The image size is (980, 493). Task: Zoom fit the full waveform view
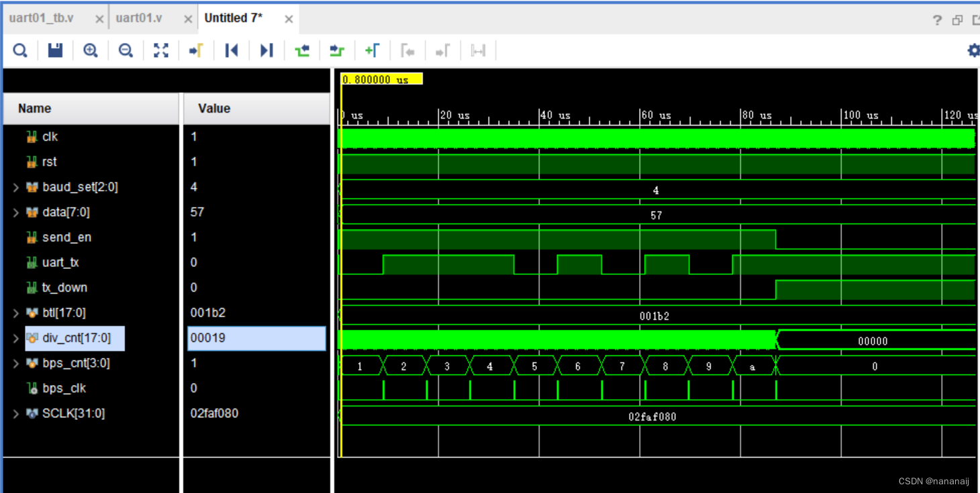(161, 50)
